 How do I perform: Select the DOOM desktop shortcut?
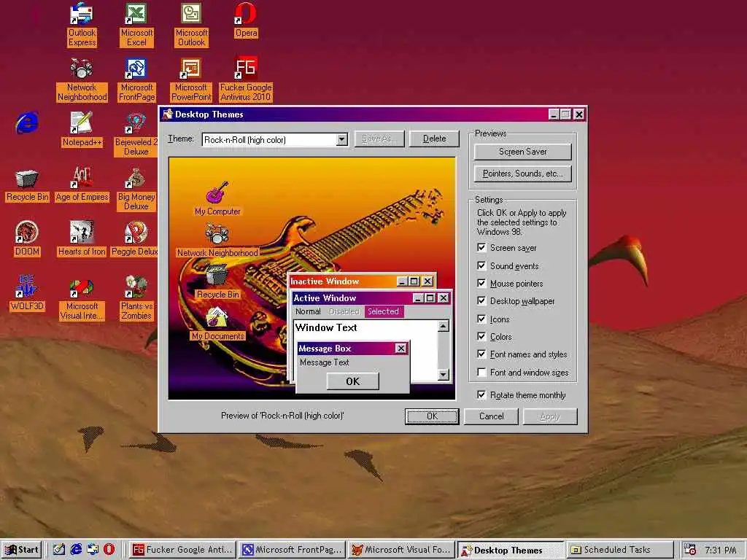[x=27, y=239]
